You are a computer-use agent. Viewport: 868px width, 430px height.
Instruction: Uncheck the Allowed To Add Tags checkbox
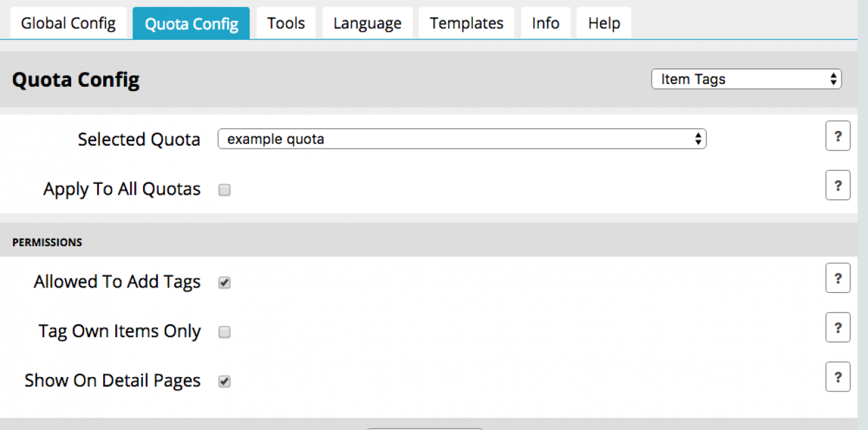(x=224, y=283)
